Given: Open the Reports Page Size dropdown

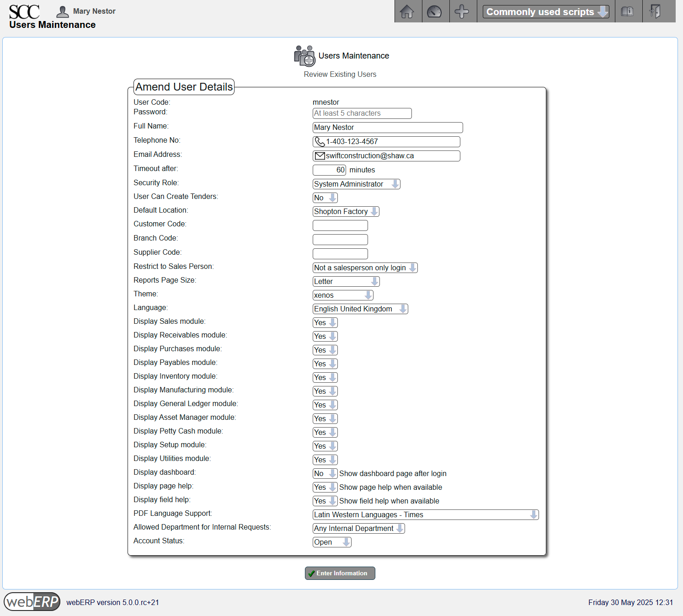Looking at the screenshot, I should (346, 281).
